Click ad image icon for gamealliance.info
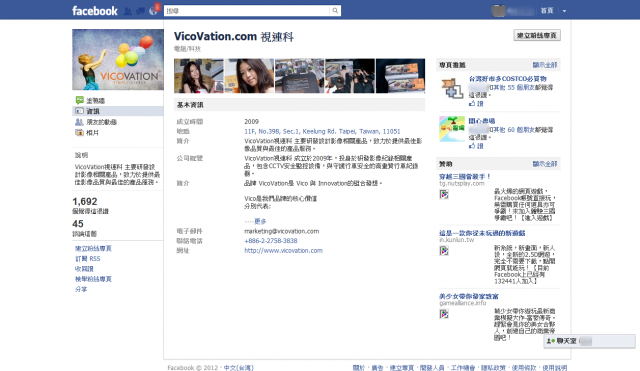Viewport: 640px width, 371px height. coord(444,314)
